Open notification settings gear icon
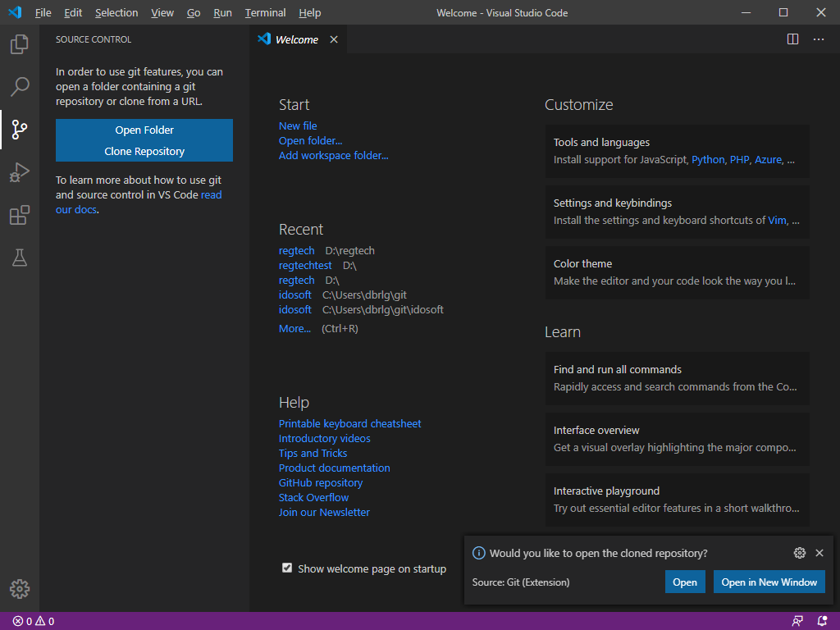Screen dimensions: 840x630 click(799, 553)
